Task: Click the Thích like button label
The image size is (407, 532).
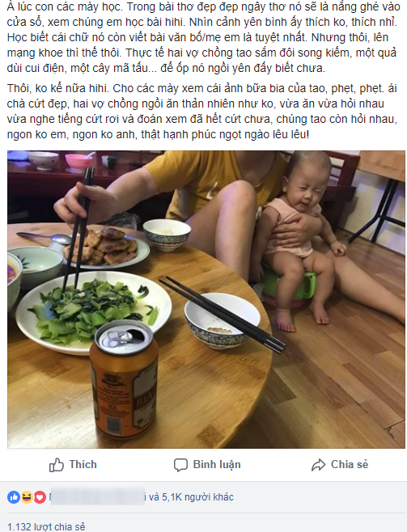Action: 83,464
